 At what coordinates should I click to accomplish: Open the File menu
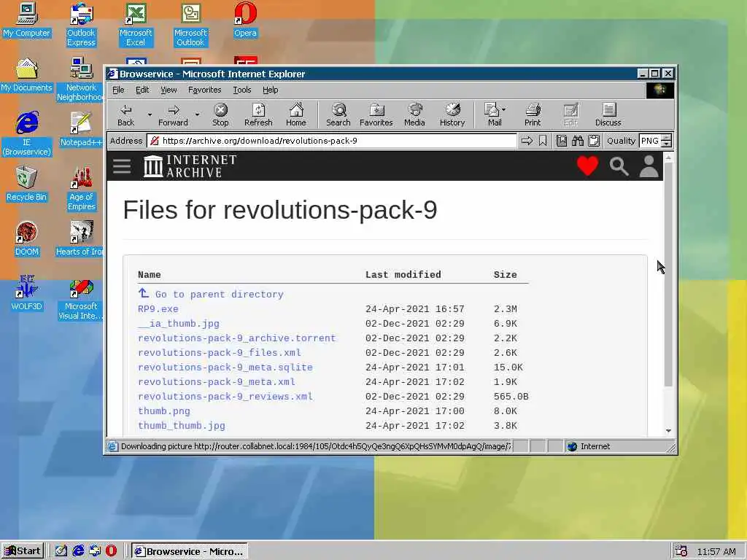tap(118, 90)
